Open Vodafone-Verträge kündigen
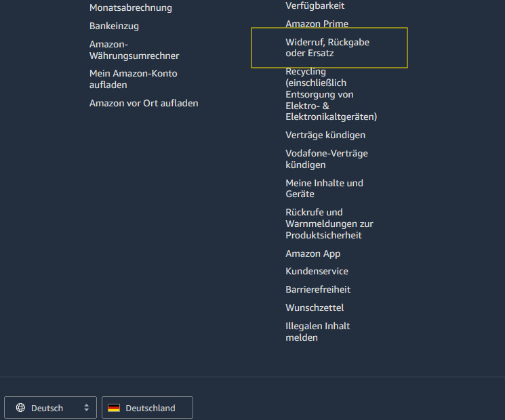505x420 pixels. [x=327, y=159]
